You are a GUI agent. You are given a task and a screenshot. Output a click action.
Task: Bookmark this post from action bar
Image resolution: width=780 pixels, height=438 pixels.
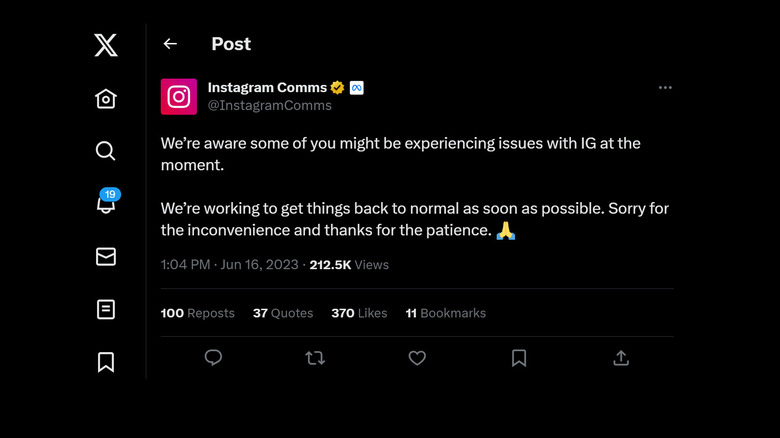[x=519, y=358]
